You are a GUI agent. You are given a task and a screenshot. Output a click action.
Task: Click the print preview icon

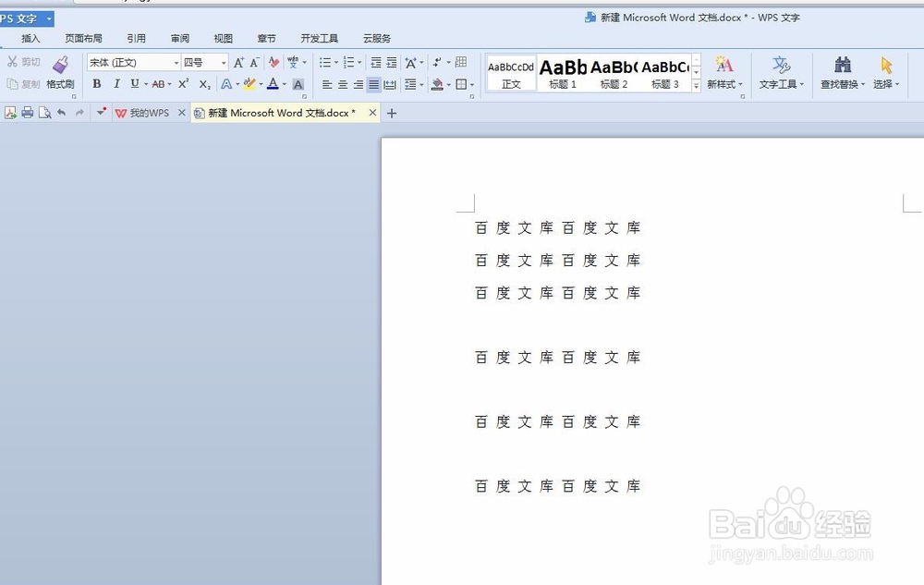pos(44,113)
